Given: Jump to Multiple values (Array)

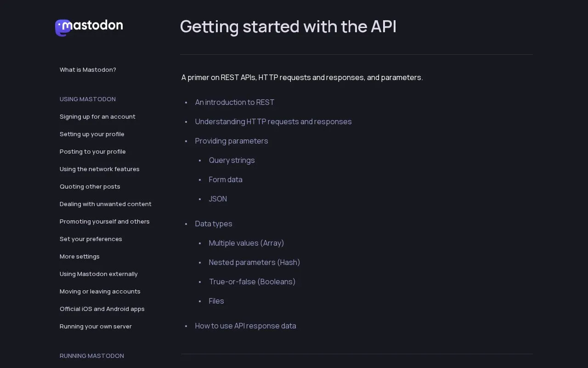Looking at the screenshot, I should [x=247, y=243].
